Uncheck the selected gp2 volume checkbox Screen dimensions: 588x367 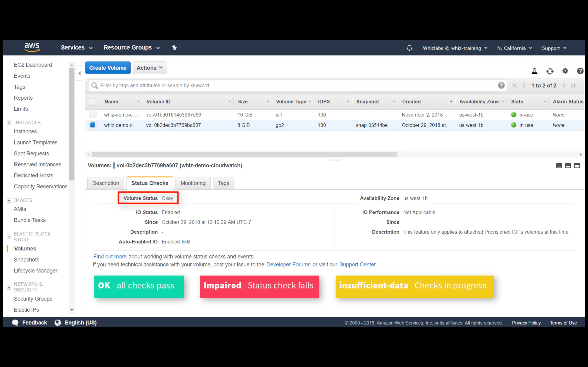93,125
